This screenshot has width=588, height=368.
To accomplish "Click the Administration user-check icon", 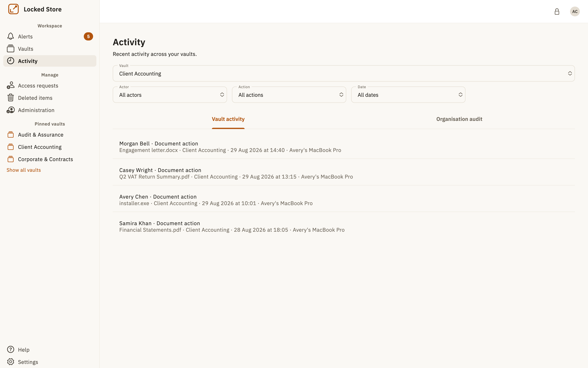I will 10,110.
